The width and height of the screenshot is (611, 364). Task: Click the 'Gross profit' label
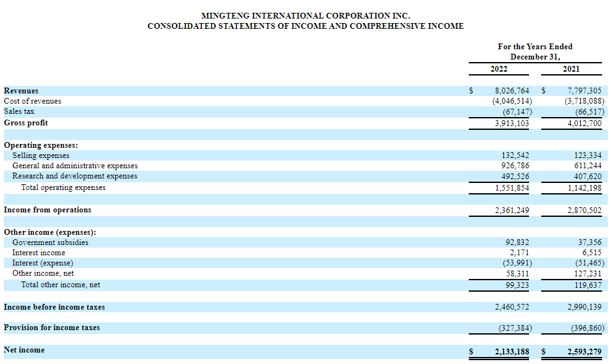pyautogui.click(x=26, y=123)
